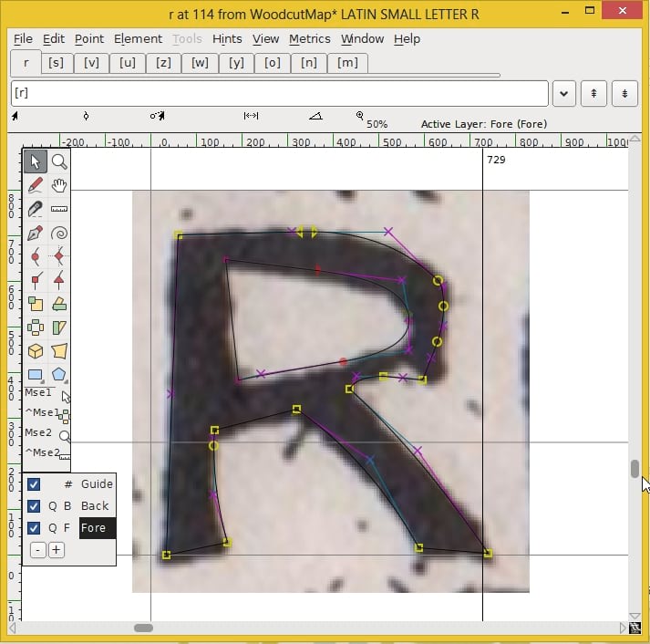Switch to the [u] glyph tab
The height and width of the screenshot is (644, 650).
128,63
